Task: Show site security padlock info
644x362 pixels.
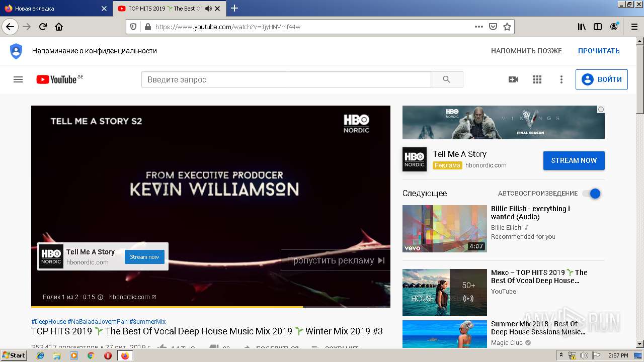Action: [x=147, y=27]
